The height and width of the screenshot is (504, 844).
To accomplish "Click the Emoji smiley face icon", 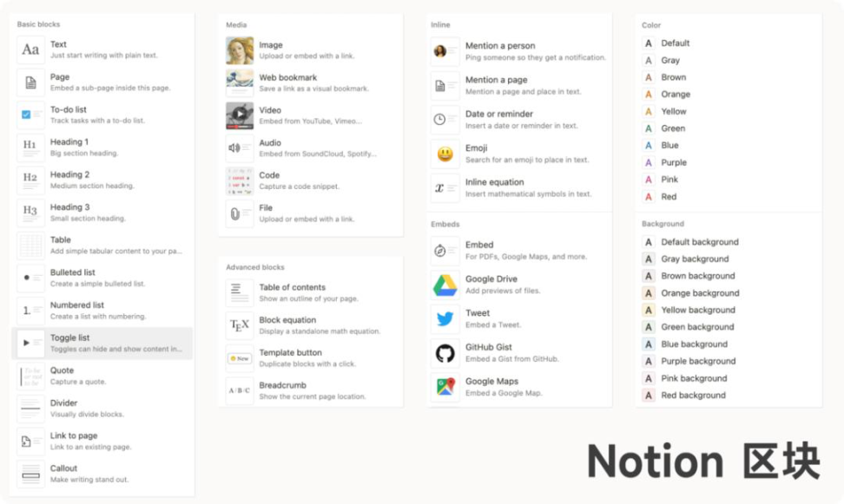I will click(445, 154).
